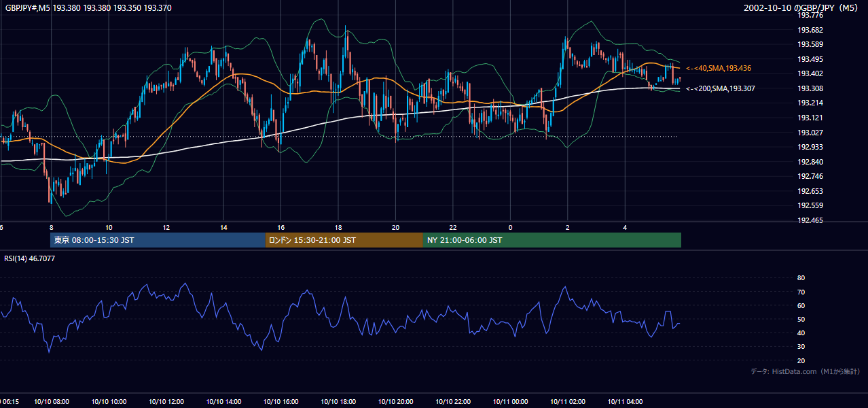Select the 東京 08:00-15:30 JST session bar

[x=158, y=240]
